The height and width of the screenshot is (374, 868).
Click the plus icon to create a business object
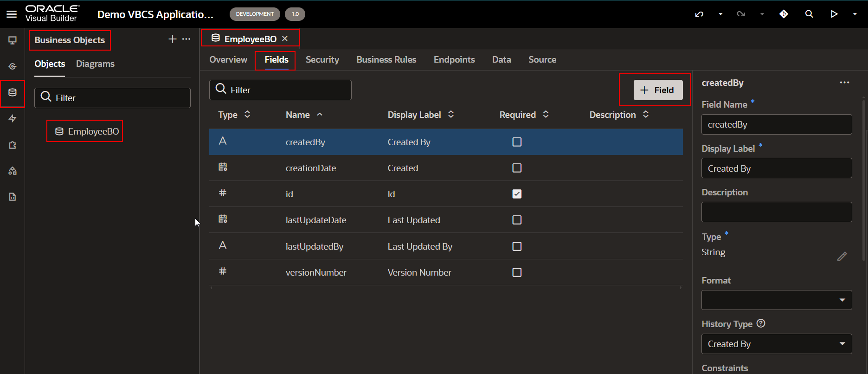(x=172, y=39)
